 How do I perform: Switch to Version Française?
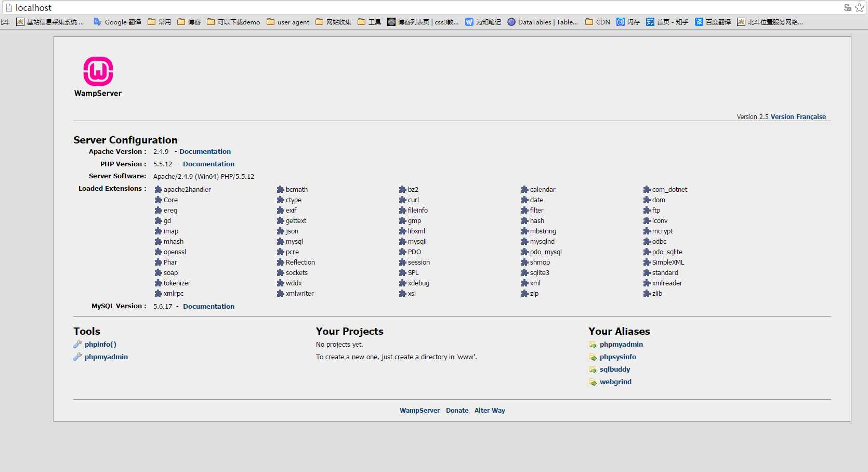[x=798, y=116]
